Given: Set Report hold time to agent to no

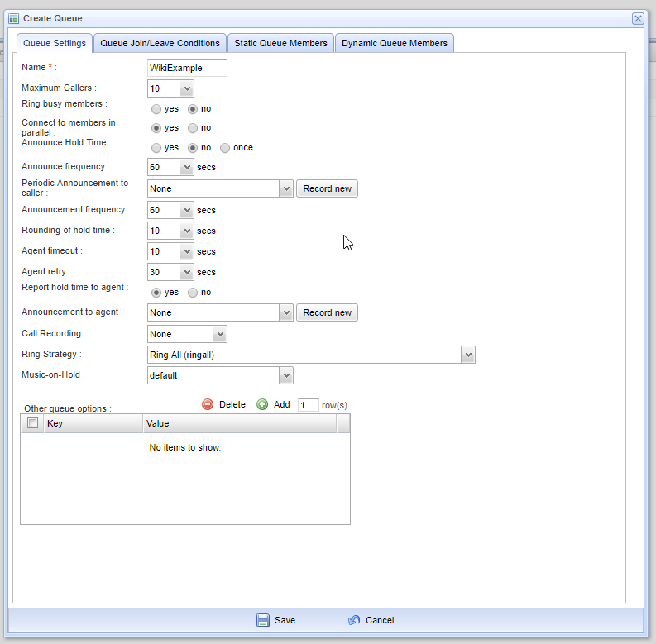Looking at the screenshot, I should coord(193,293).
